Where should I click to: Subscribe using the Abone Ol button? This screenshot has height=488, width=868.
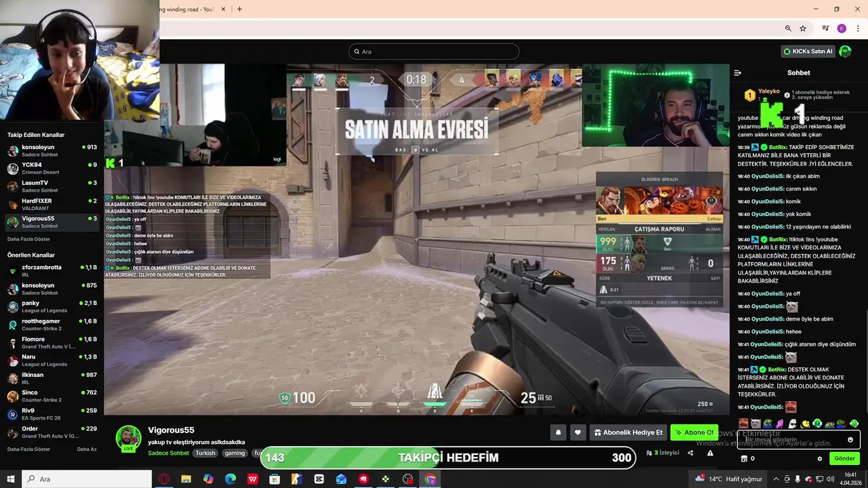pyautogui.click(x=694, y=432)
